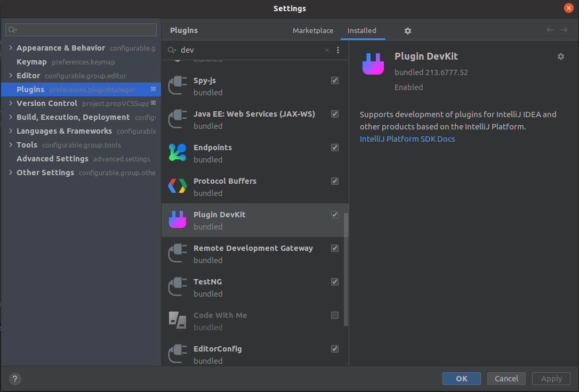
Task: Select the Installed tab
Action: pos(362,31)
